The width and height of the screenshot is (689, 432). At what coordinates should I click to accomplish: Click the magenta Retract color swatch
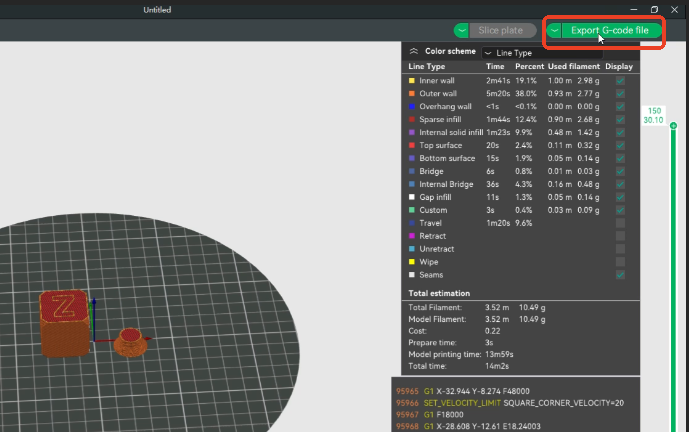(412, 236)
